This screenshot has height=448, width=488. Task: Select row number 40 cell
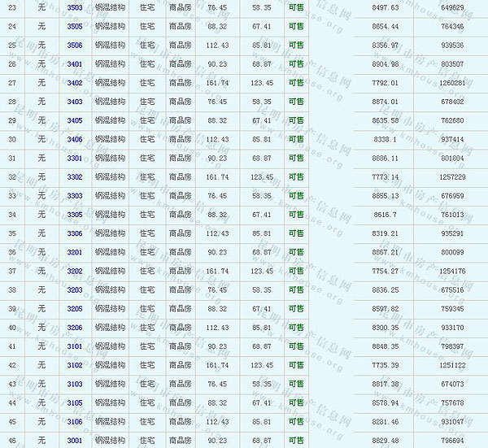(11, 328)
